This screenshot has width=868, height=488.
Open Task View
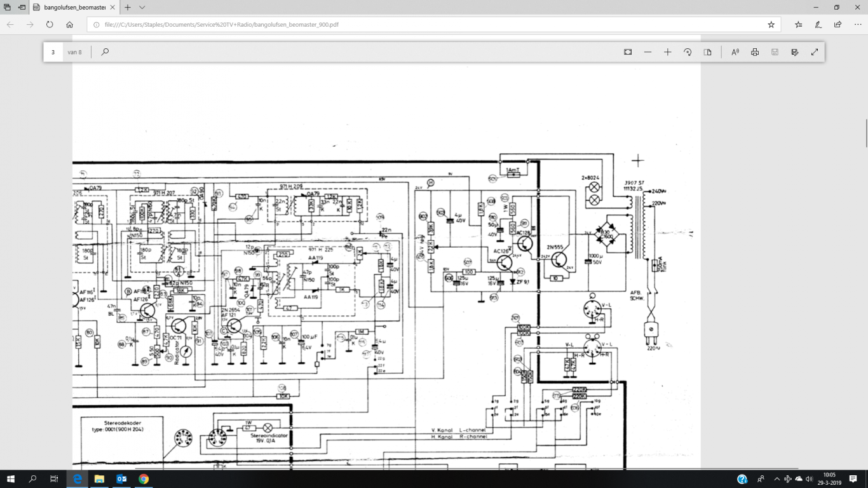point(54,479)
